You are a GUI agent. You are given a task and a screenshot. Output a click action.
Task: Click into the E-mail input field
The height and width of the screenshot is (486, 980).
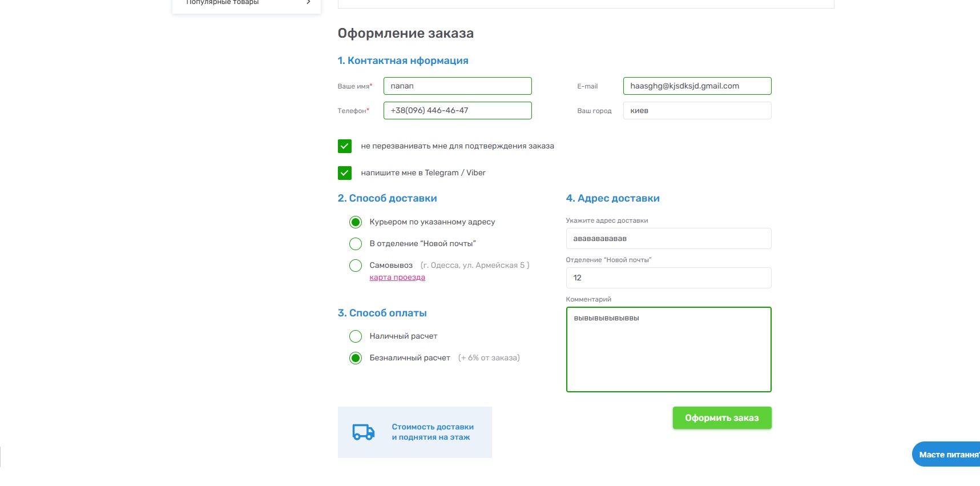coord(697,86)
